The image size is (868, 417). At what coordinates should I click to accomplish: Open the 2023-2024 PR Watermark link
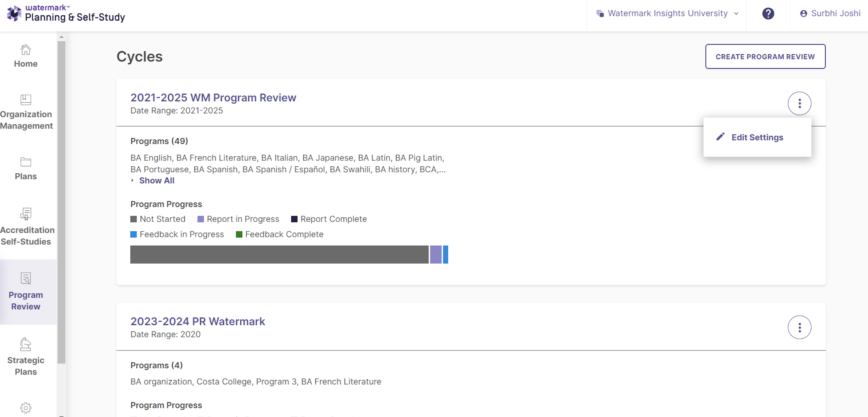click(x=198, y=321)
